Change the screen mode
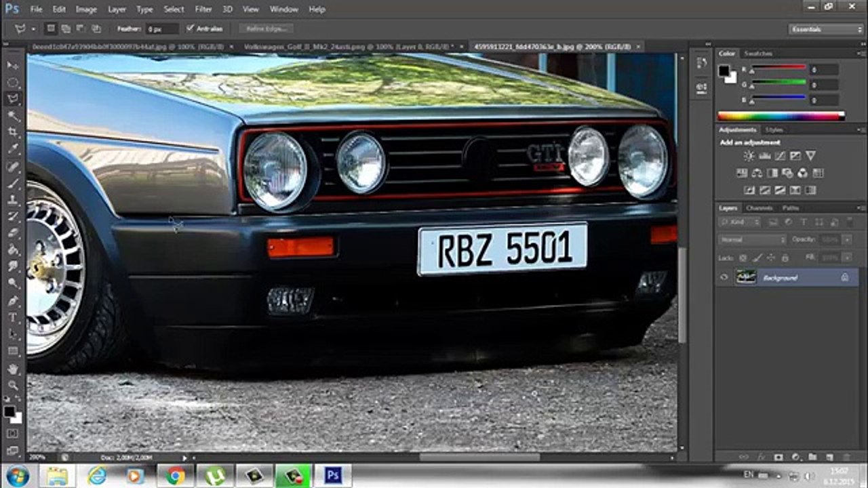Viewport: 868px width, 488px height. (x=13, y=449)
